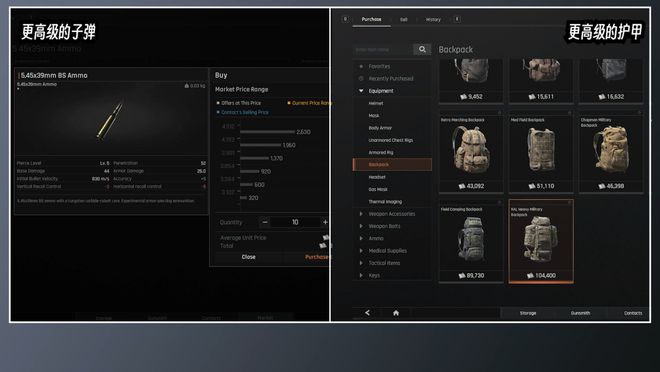Open the Purchase tab

point(371,19)
